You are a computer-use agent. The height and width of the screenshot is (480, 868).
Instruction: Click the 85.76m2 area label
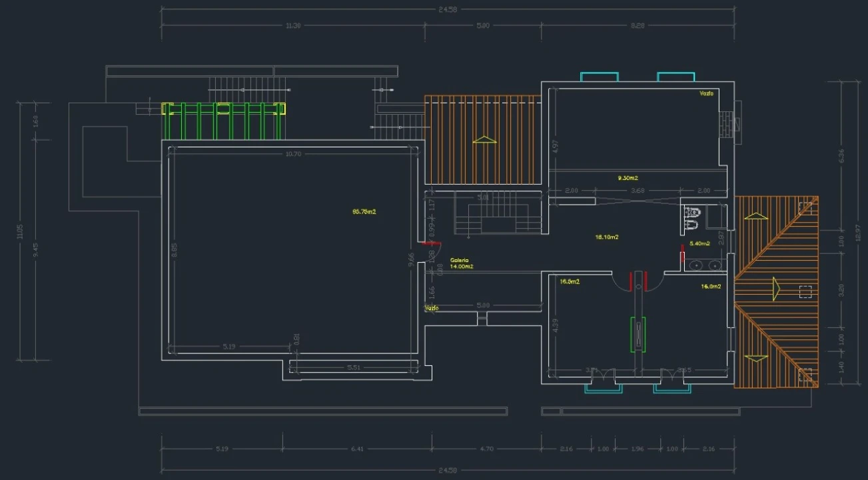[x=364, y=212]
